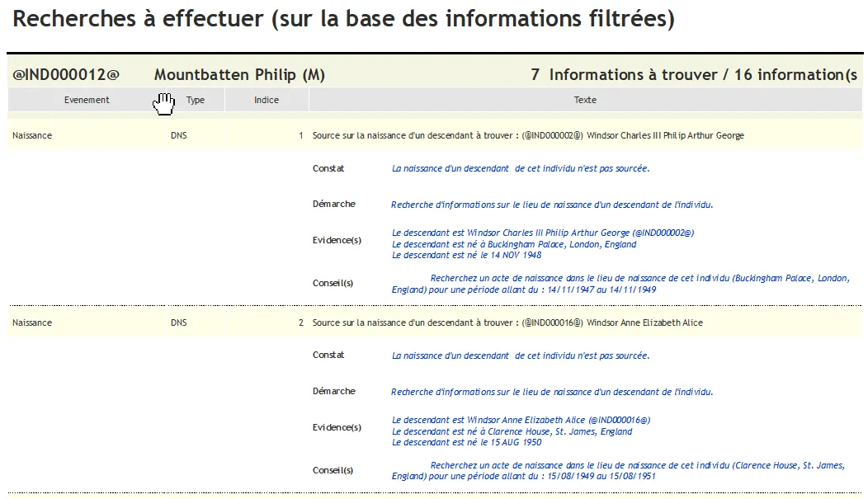This screenshot has height=499, width=868.
Task: Click the Texte column header
Action: 585,100
